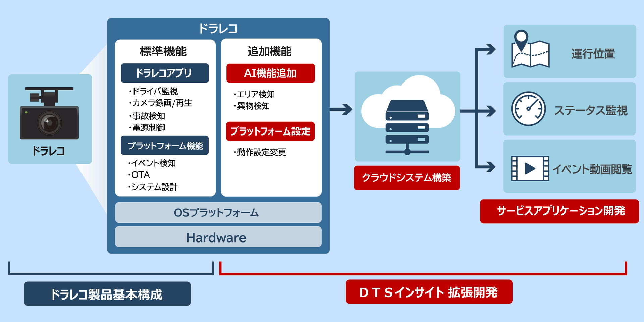Click the 追加機能 heading
Screen dimensions: 644x322
tap(270, 51)
